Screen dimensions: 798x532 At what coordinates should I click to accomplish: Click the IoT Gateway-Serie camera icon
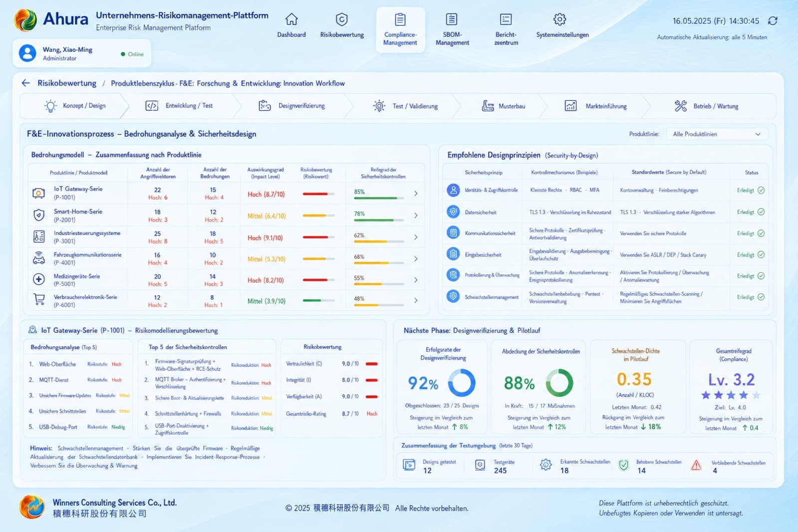(x=38, y=193)
